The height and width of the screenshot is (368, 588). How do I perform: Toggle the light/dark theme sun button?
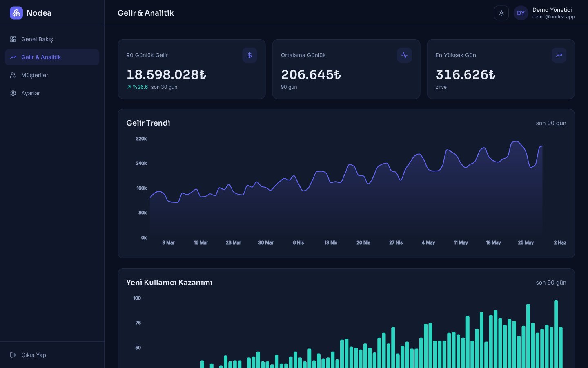501,13
